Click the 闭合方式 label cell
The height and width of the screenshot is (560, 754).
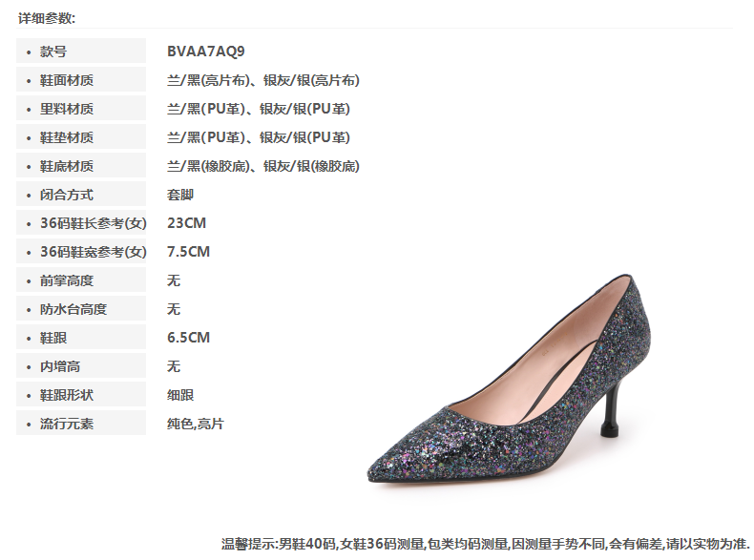coord(81,195)
